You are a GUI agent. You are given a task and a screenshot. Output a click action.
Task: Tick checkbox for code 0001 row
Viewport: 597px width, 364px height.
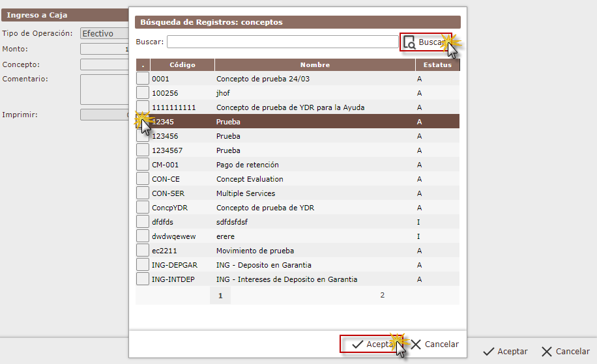[x=143, y=79]
